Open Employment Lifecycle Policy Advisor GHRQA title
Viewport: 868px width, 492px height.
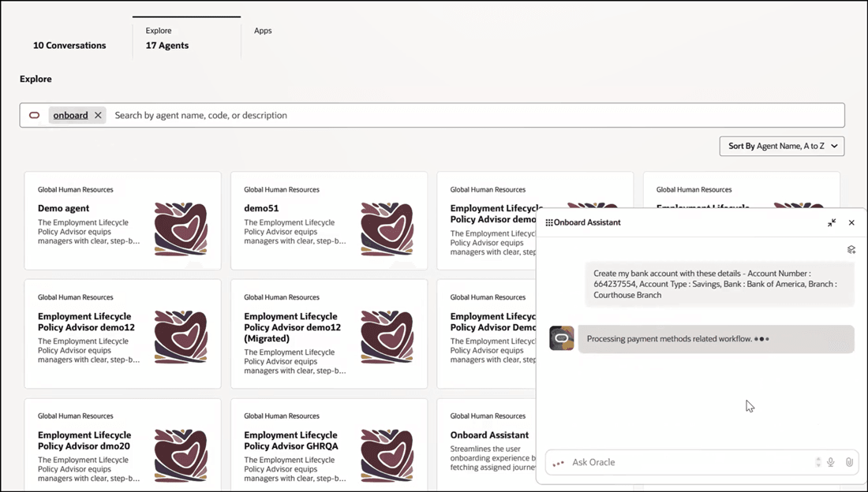(x=291, y=441)
